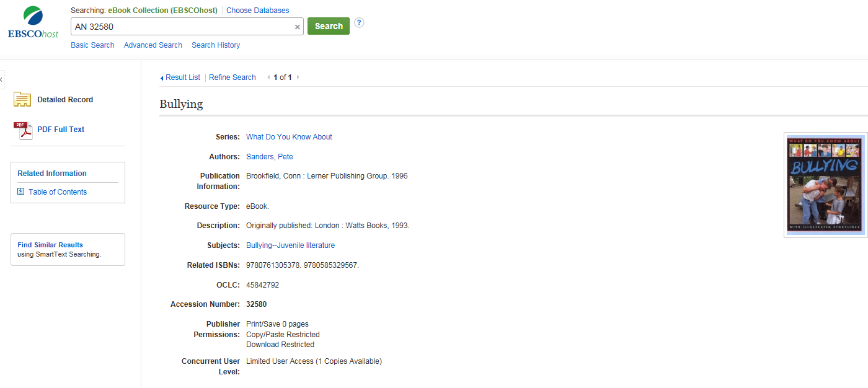Click the eBook. resource type value
Screen dimensions: 868x388
pos(258,206)
